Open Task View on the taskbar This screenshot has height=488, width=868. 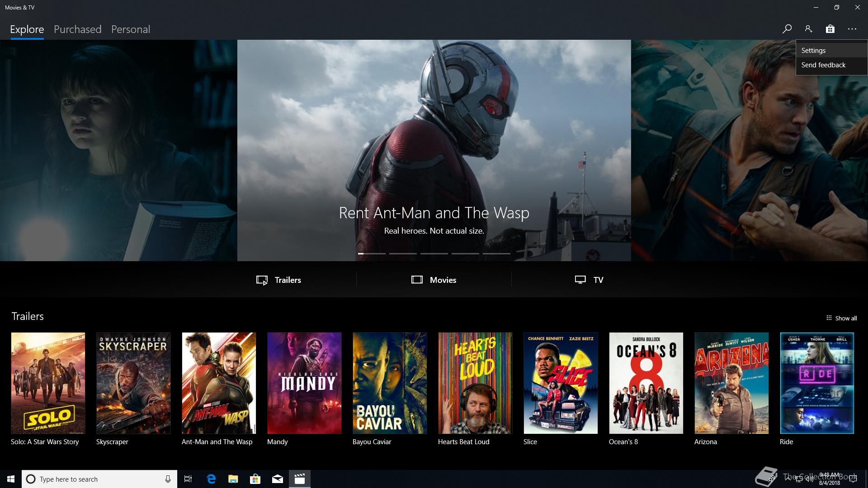coord(188,479)
